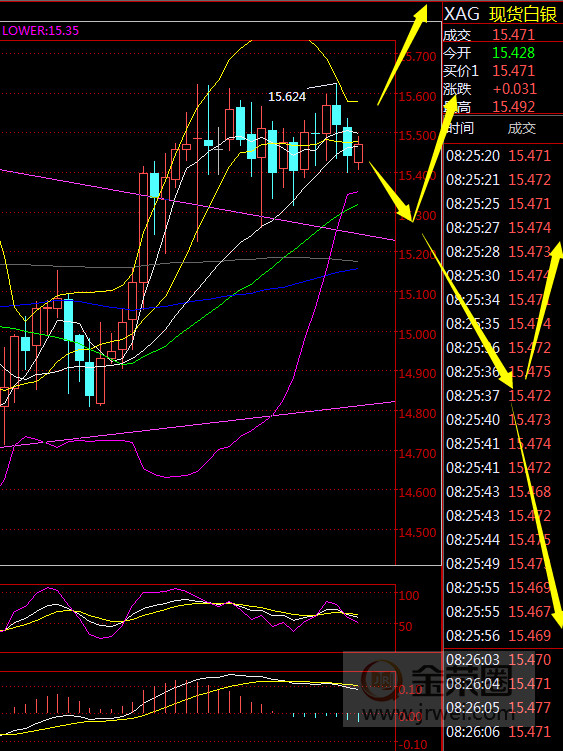Click the 涨跌 change value +0.031
The height and width of the screenshot is (751, 563).
coord(515,89)
